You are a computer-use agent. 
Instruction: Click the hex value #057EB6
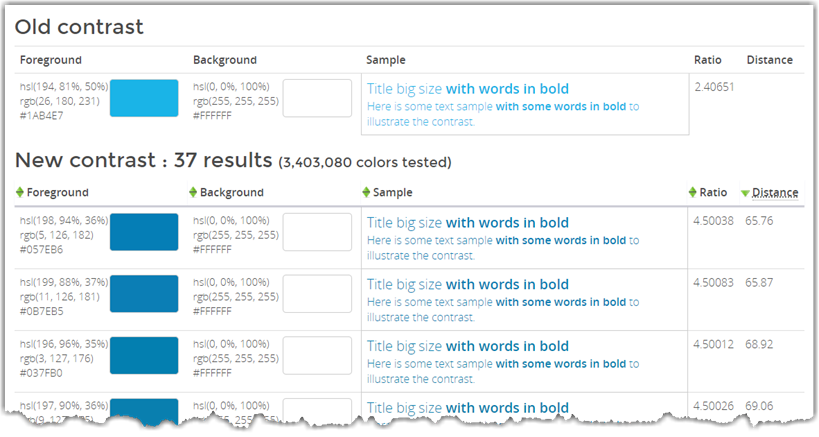41,250
